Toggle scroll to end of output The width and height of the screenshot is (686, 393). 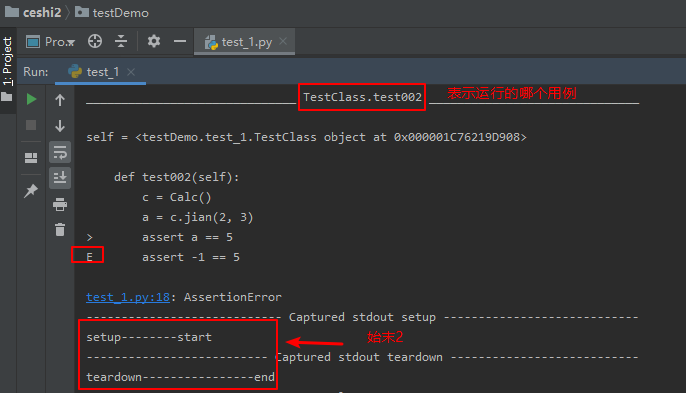(x=60, y=178)
